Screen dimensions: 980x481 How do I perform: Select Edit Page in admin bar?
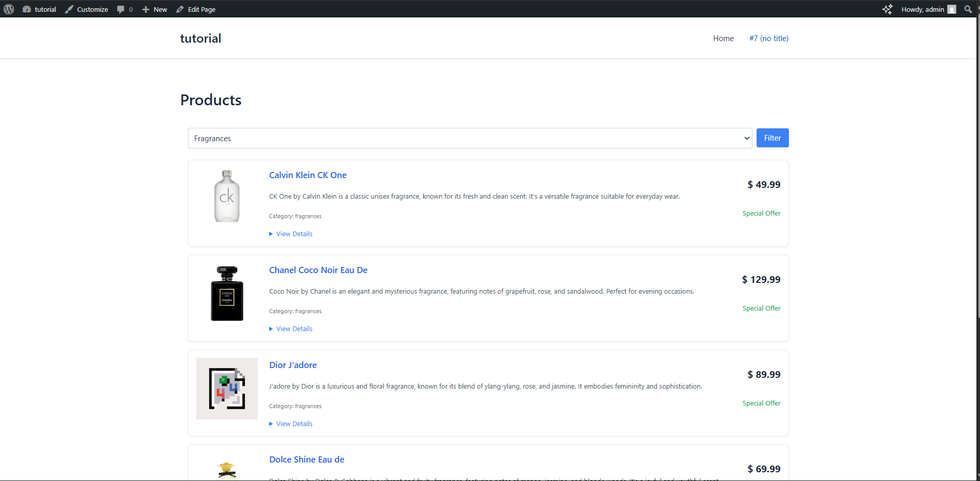(x=201, y=9)
